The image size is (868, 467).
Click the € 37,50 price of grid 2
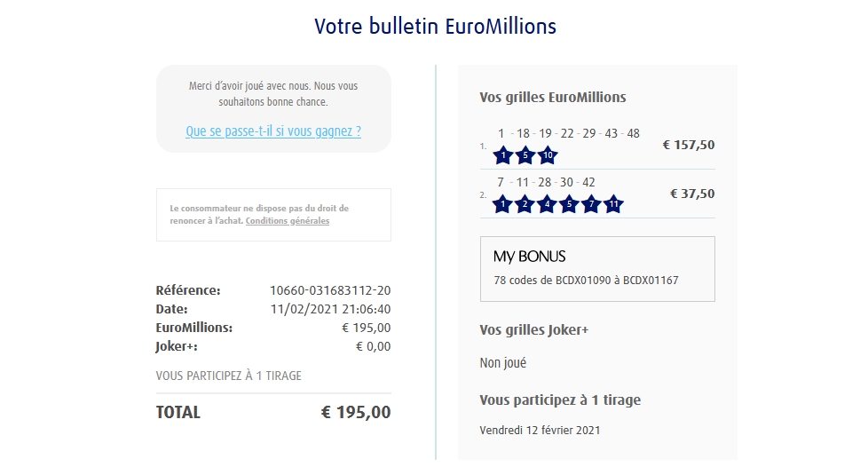click(x=691, y=194)
